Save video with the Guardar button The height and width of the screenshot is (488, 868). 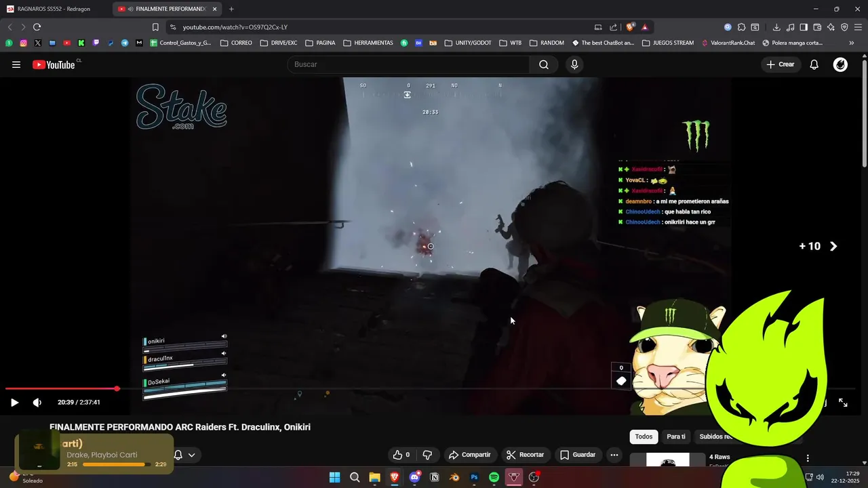[x=578, y=455]
